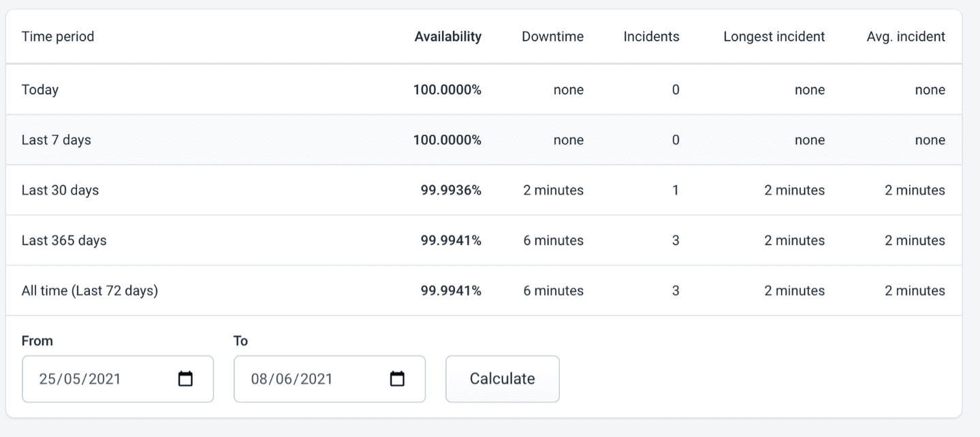Click the Calculate button

point(502,378)
